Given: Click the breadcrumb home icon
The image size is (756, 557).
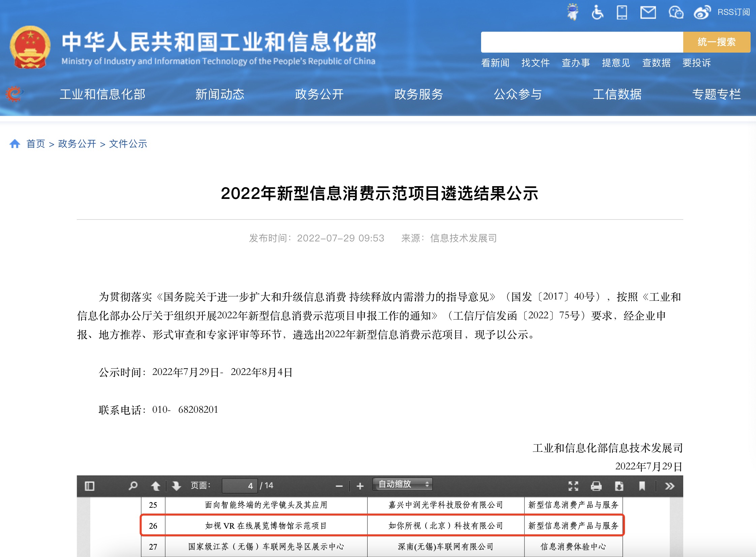Looking at the screenshot, I should click(x=15, y=144).
